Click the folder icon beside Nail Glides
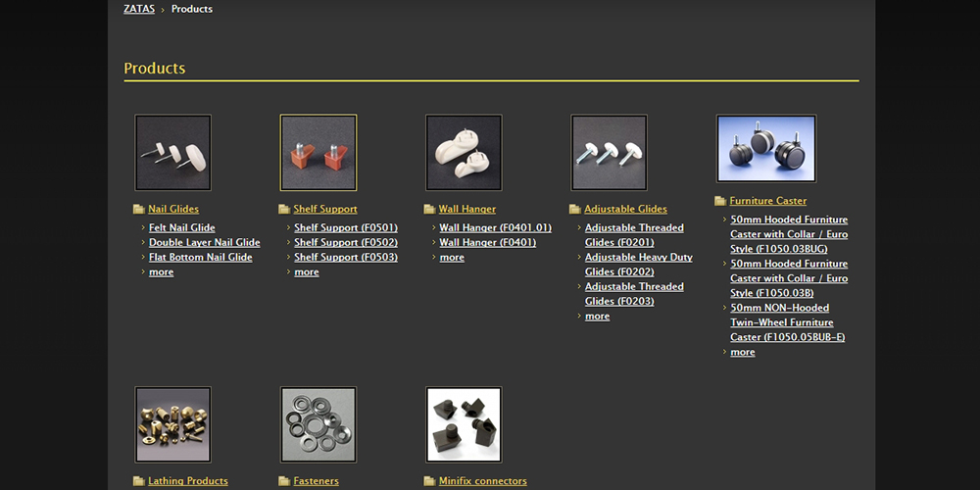Image resolution: width=980 pixels, height=490 pixels. pyautogui.click(x=139, y=210)
